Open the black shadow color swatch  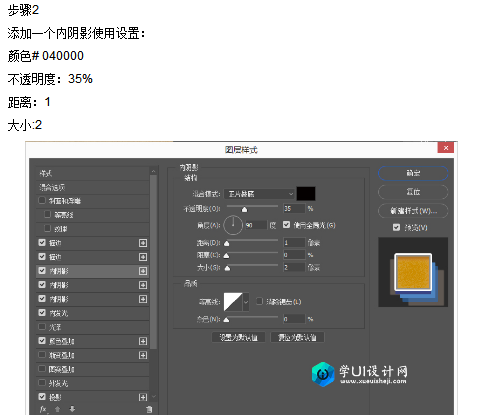click(306, 194)
